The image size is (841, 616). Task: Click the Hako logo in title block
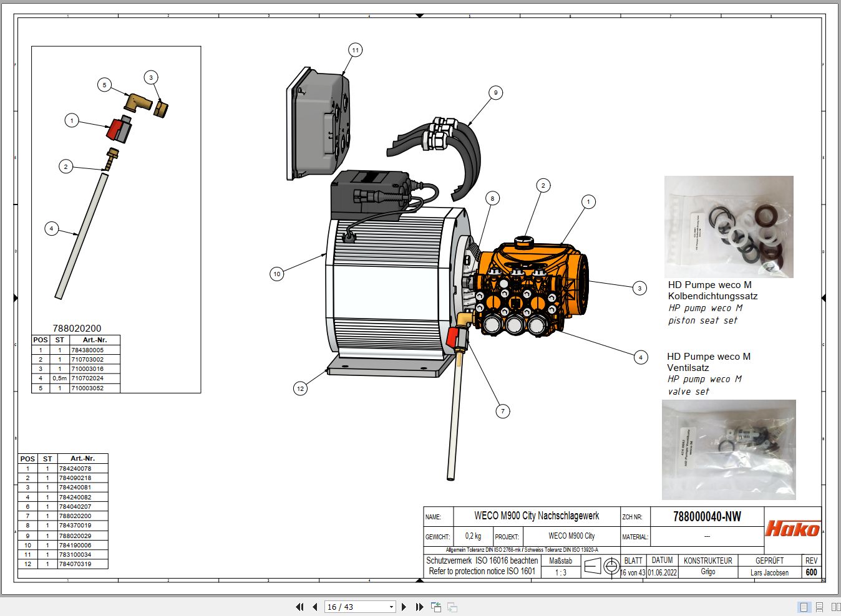point(792,529)
